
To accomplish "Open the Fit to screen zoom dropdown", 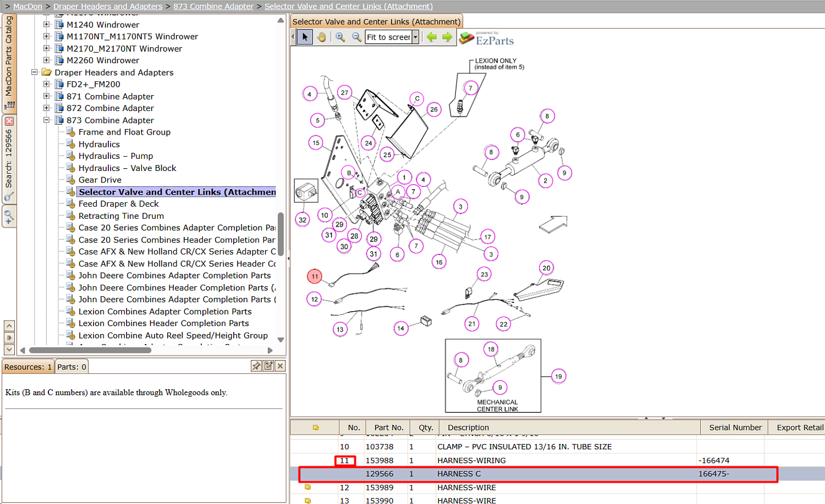I will [x=415, y=37].
